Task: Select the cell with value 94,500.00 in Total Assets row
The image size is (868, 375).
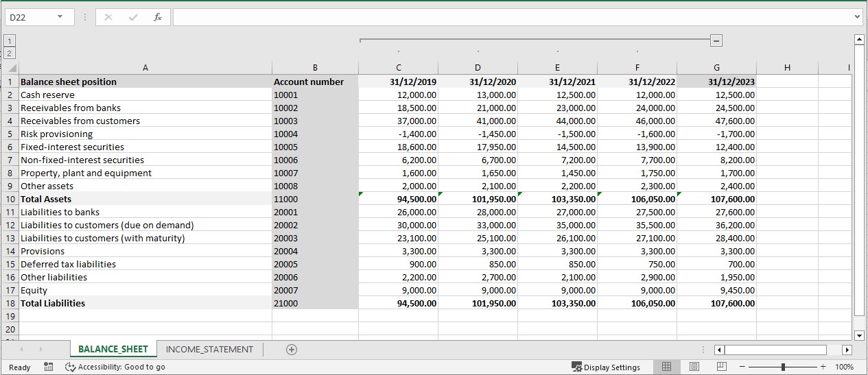Action: [398, 199]
